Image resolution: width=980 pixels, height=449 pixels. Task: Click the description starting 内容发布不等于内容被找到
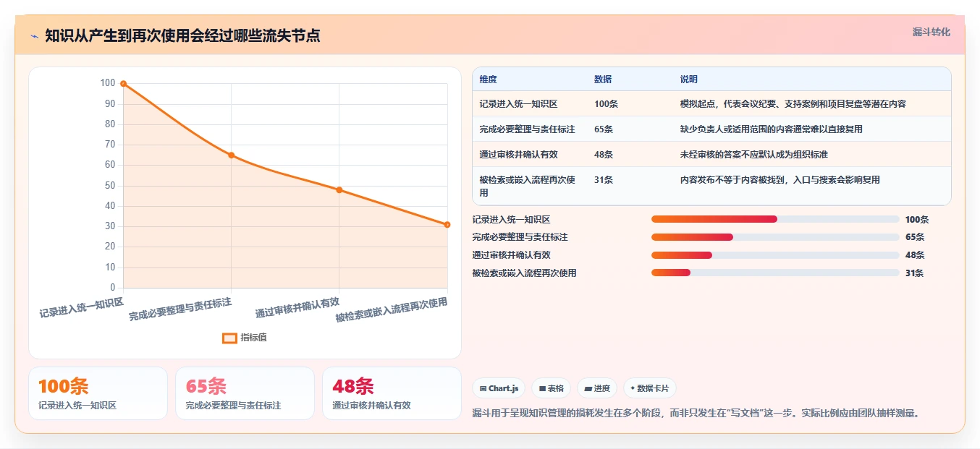pyautogui.click(x=780, y=180)
